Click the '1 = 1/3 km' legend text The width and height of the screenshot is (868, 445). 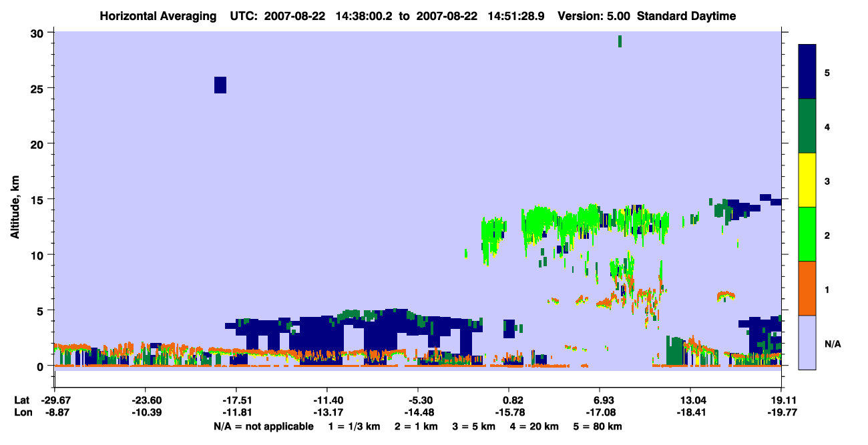pyautogui.click(x=355, y=426)
